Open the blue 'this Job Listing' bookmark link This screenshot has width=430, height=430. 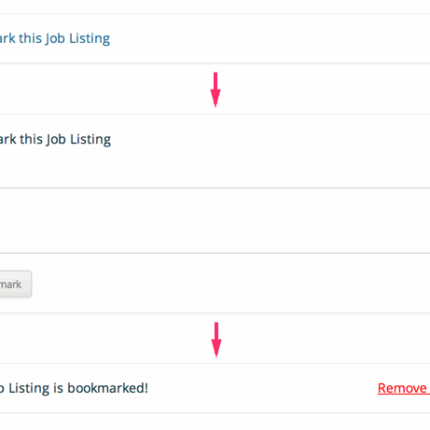(55, 39)
